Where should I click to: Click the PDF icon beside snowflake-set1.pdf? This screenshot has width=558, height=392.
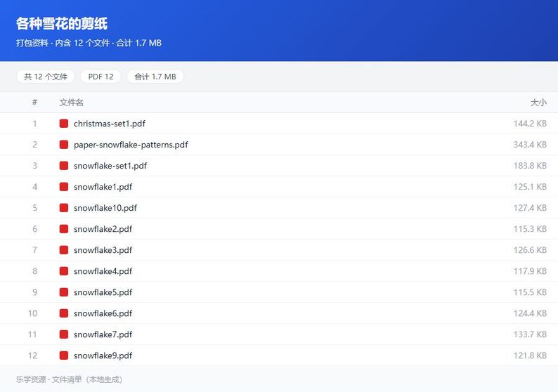[x=64, y=165]
